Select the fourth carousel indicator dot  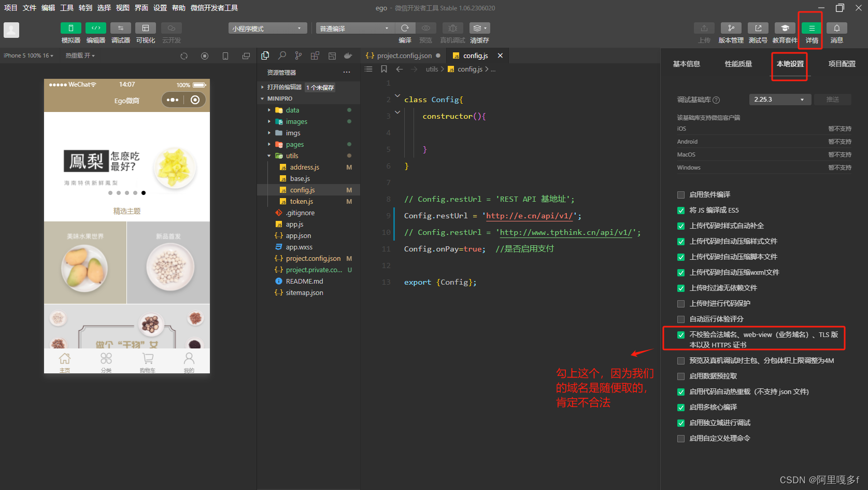pyautogui.click(x=135, y=193)
